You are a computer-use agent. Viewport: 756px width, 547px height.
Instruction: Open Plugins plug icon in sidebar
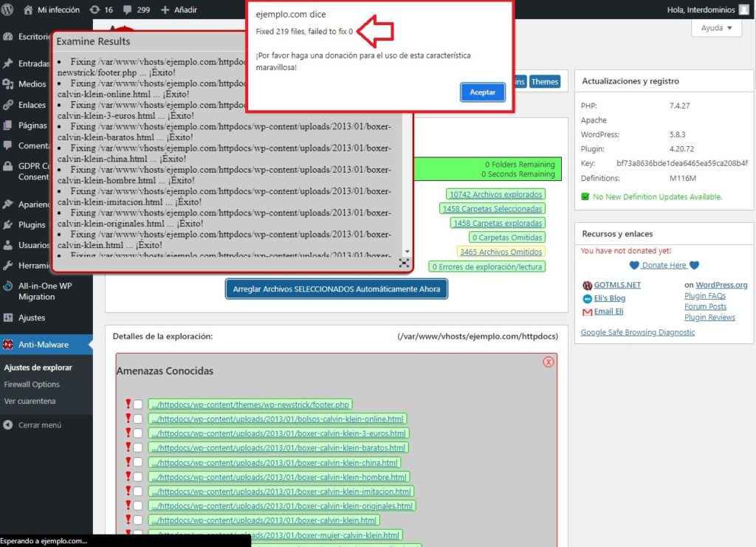(7, 224)
